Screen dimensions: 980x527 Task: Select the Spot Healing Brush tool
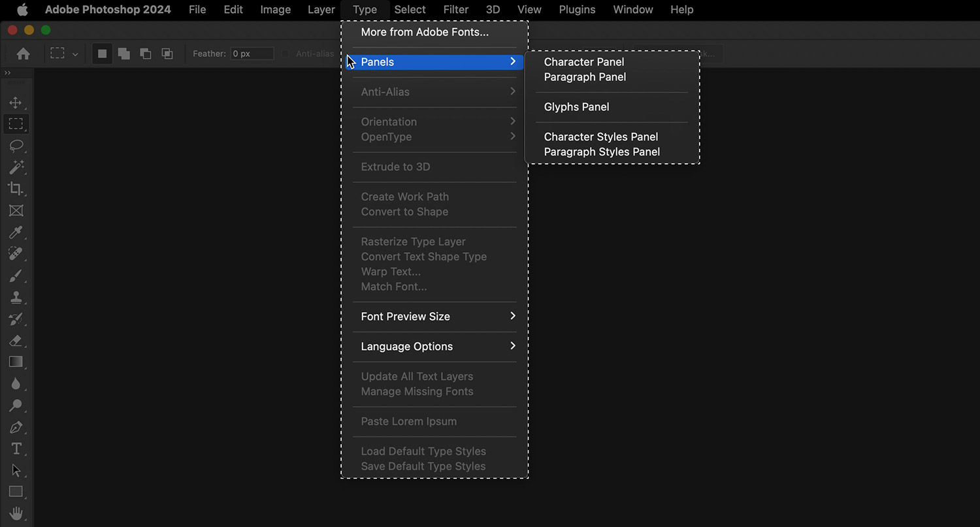point(16,253)
